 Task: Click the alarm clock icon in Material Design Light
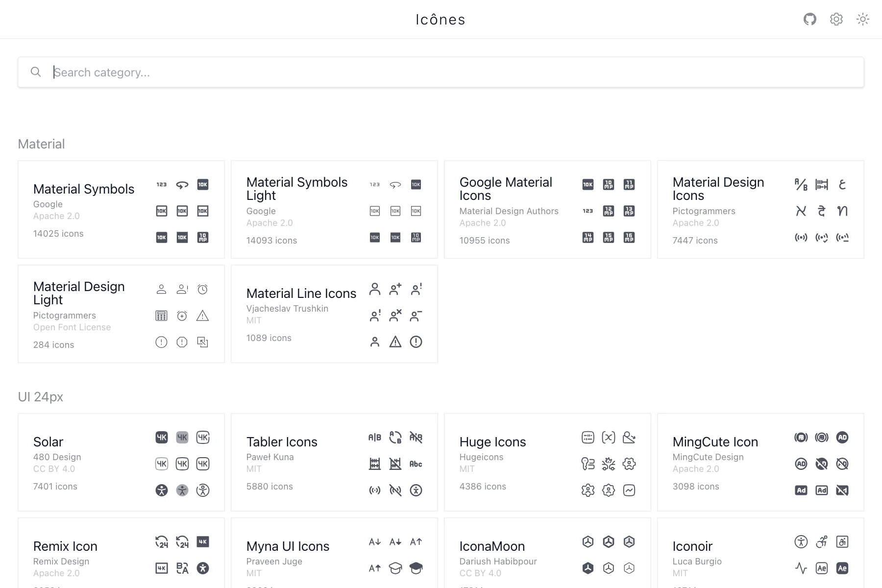(x=202, y=290)
